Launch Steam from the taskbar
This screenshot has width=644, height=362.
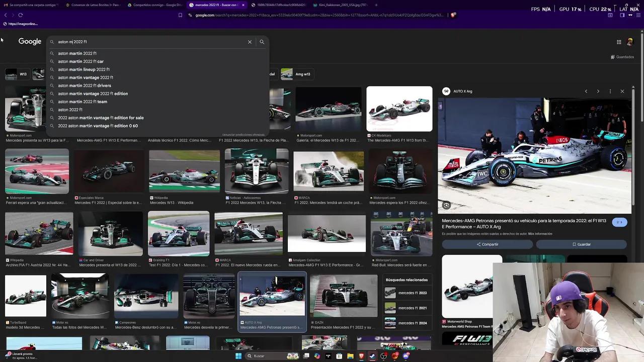373,356
